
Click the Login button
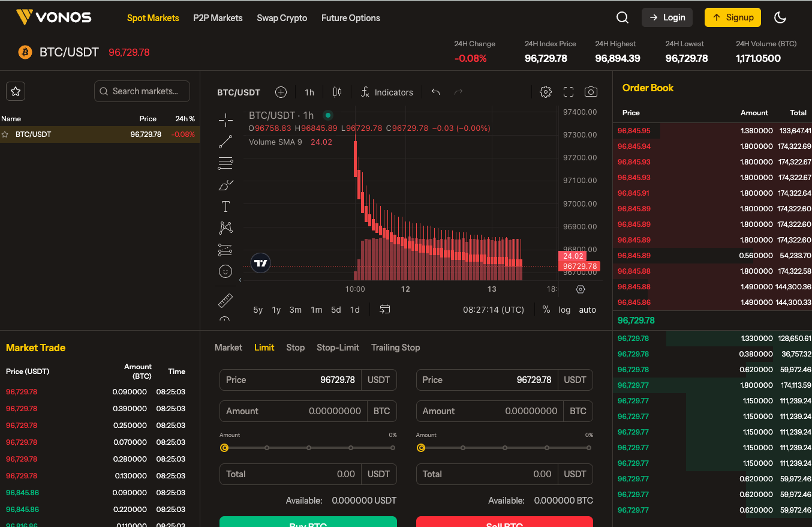point(667,17)
